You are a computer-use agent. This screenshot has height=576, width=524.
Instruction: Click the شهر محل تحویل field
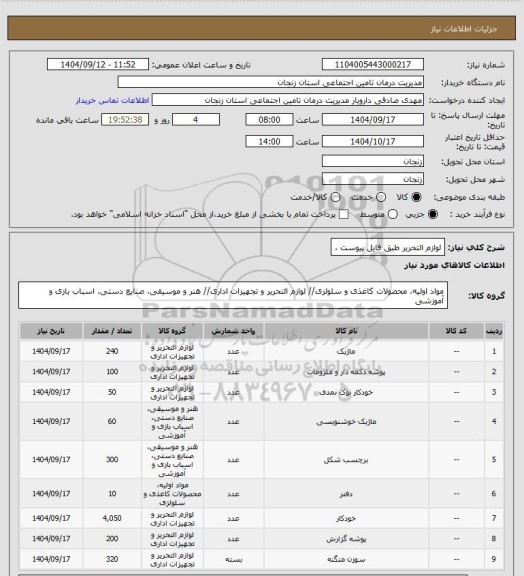tap(373, 179)
